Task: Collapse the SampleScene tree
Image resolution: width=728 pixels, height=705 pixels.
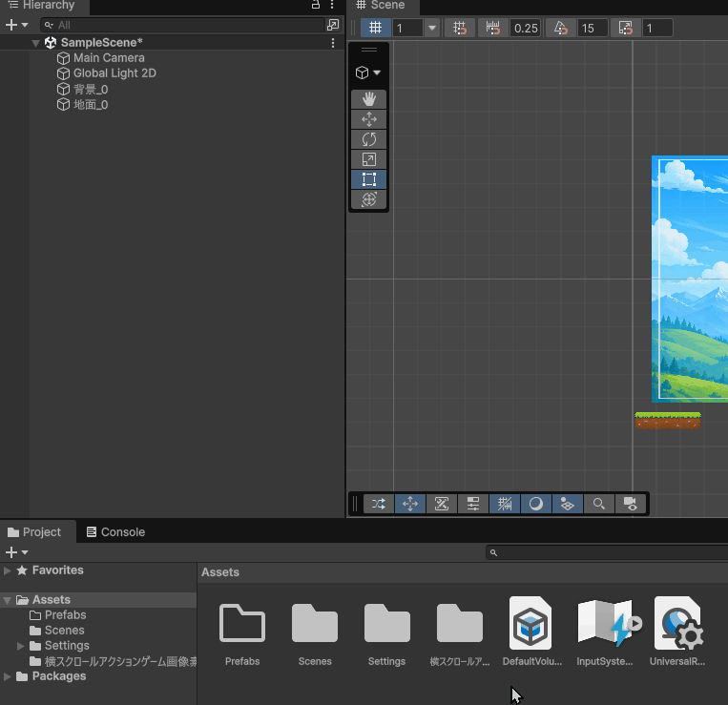Action: coord(35,43)
